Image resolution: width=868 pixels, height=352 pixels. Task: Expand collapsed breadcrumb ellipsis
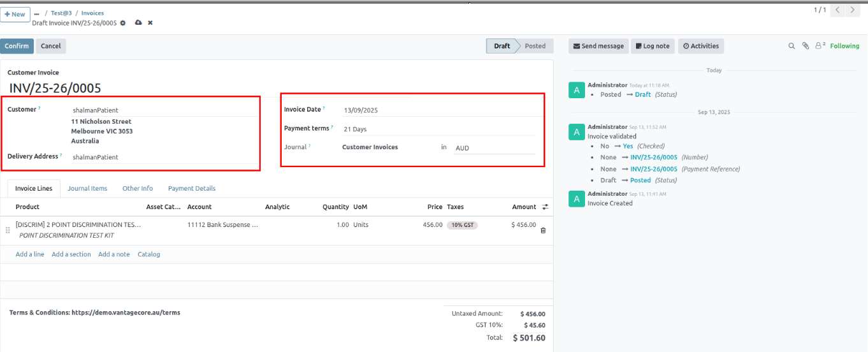pyautogui.click(x=36, y=13)
